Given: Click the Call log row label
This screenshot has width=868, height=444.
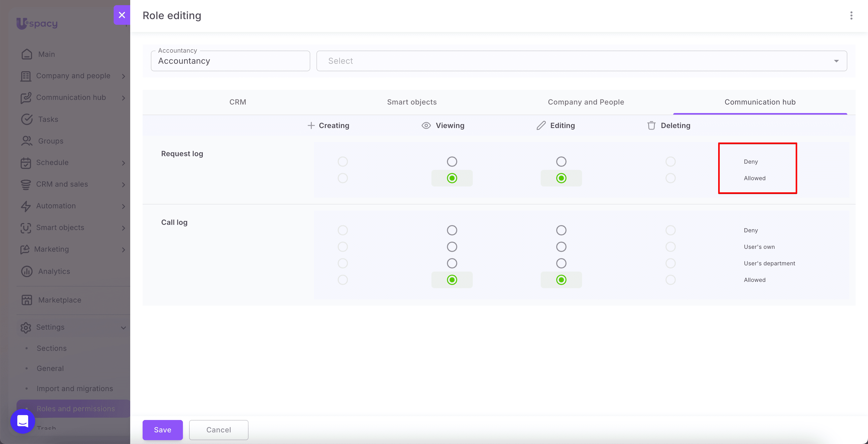Looking at the screenshot, I should coord(174,222).
